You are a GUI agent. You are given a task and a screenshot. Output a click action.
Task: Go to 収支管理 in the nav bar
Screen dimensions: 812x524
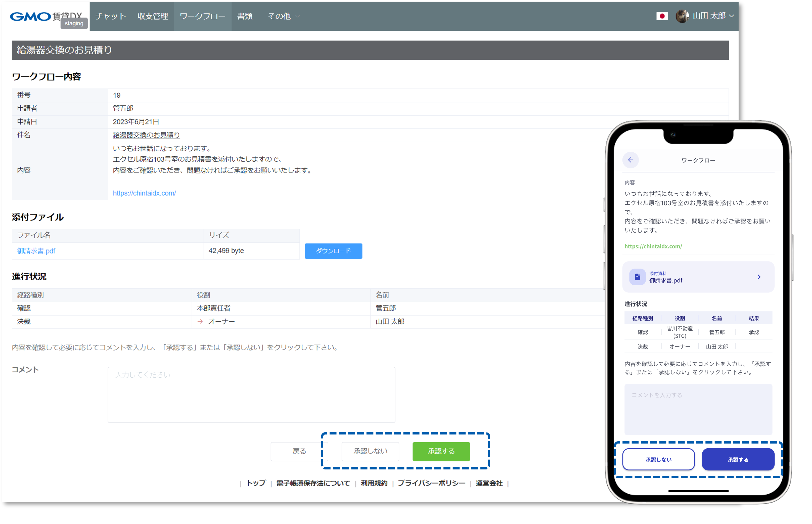[x=153, y=16]
